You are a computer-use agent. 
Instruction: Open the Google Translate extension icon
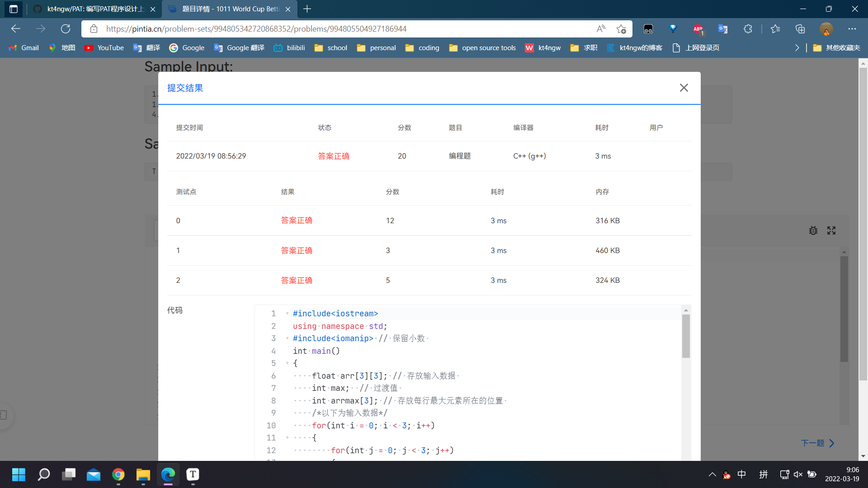723,29
